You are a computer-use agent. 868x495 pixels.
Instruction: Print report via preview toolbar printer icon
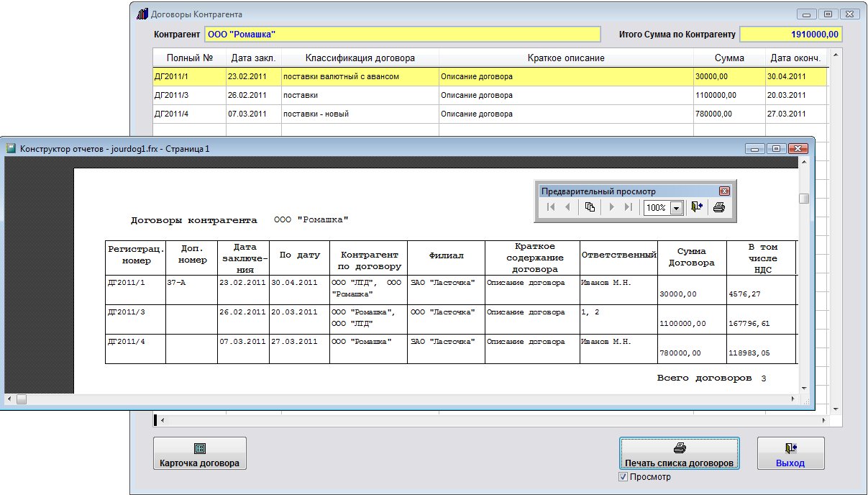click(x=718, y=207)
